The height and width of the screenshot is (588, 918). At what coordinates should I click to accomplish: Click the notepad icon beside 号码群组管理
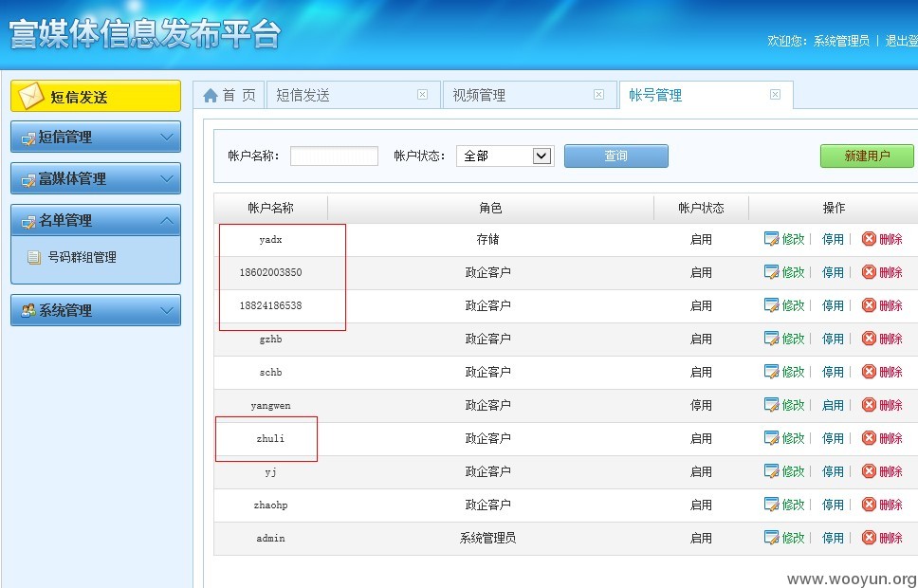pyautogui.click(x=34, y=257)
